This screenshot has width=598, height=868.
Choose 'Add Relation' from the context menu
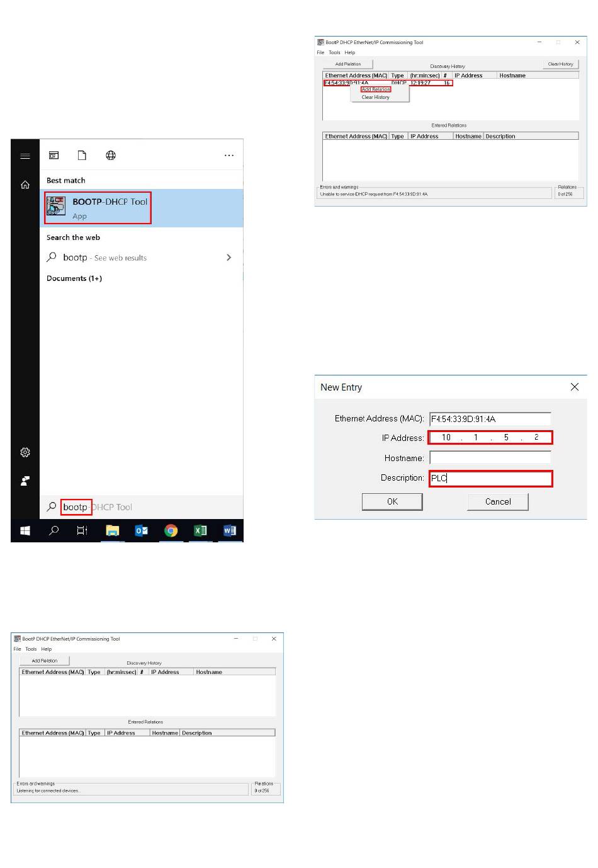376,89
